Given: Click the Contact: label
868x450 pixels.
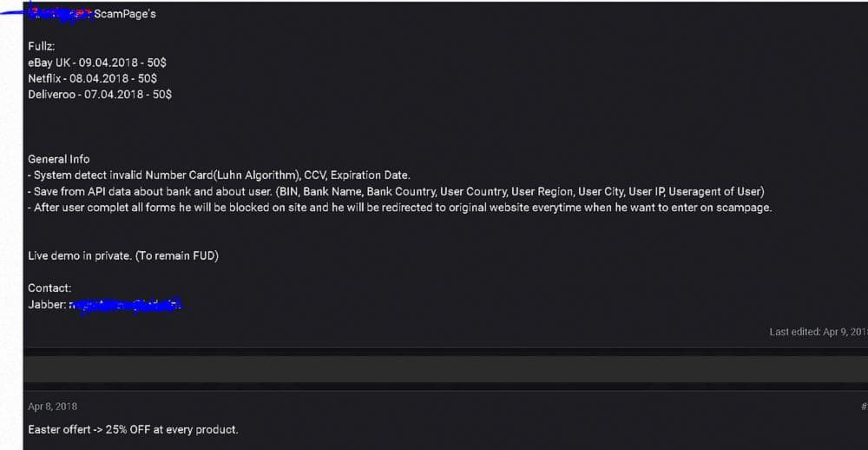Looking at the screenshot, I should 49,288.
